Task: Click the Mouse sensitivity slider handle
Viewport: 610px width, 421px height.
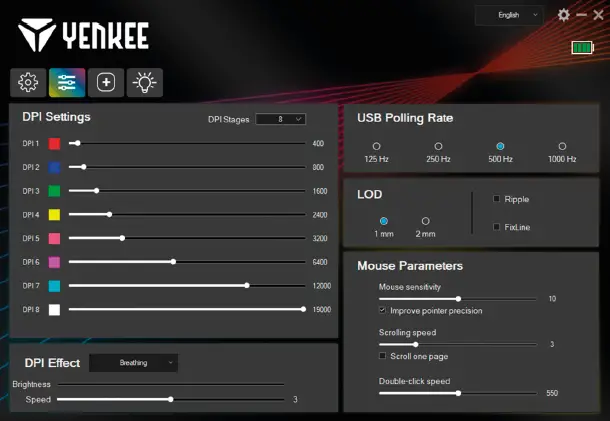Action: 458,299
